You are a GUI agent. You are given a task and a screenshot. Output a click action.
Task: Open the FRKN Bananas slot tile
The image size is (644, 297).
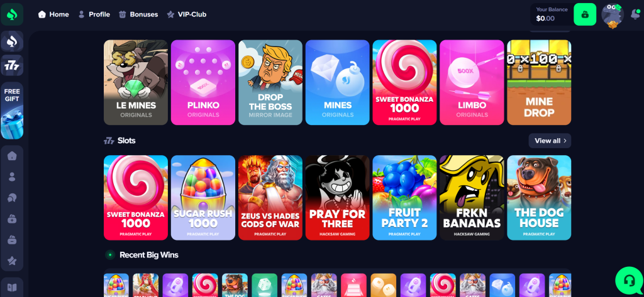(472, 198)
